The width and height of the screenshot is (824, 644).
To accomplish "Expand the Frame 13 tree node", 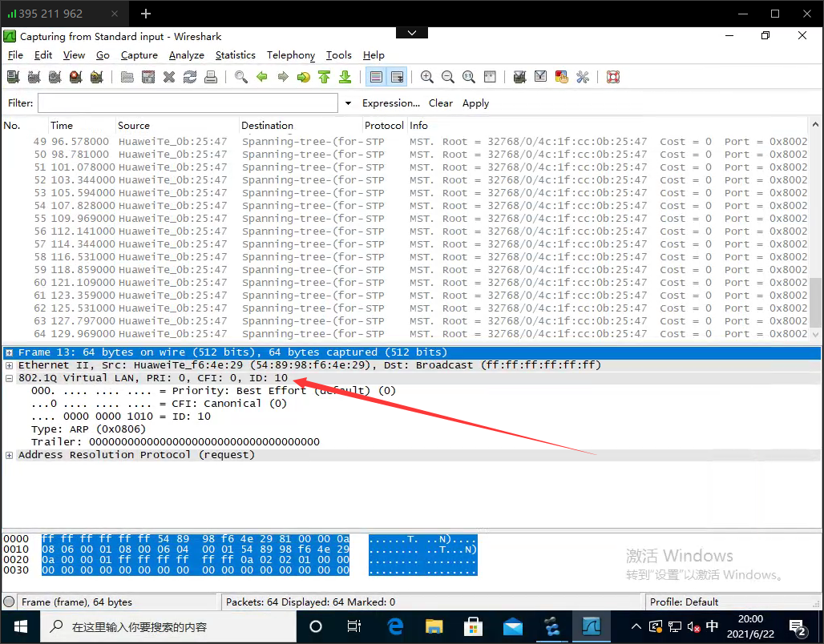I will coord(9,352).
